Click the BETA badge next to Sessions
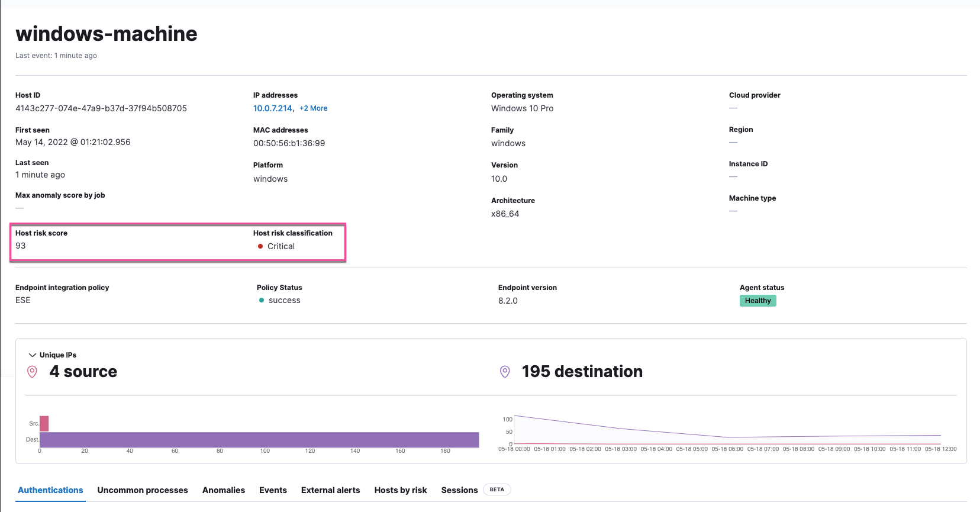980x512 pixels. (x=497, y=490)
